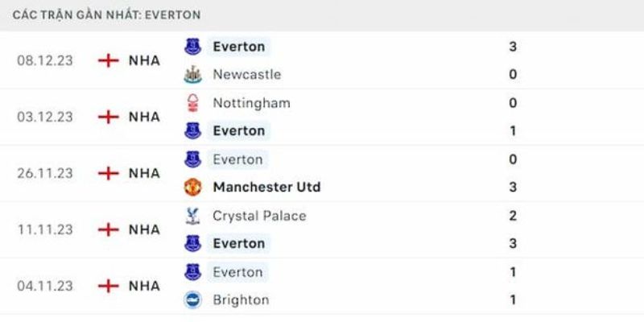Viewport: 644px width, 322px height.
Task: Select the NHA league label for 26.11.23
Action: tap(144, 173)
